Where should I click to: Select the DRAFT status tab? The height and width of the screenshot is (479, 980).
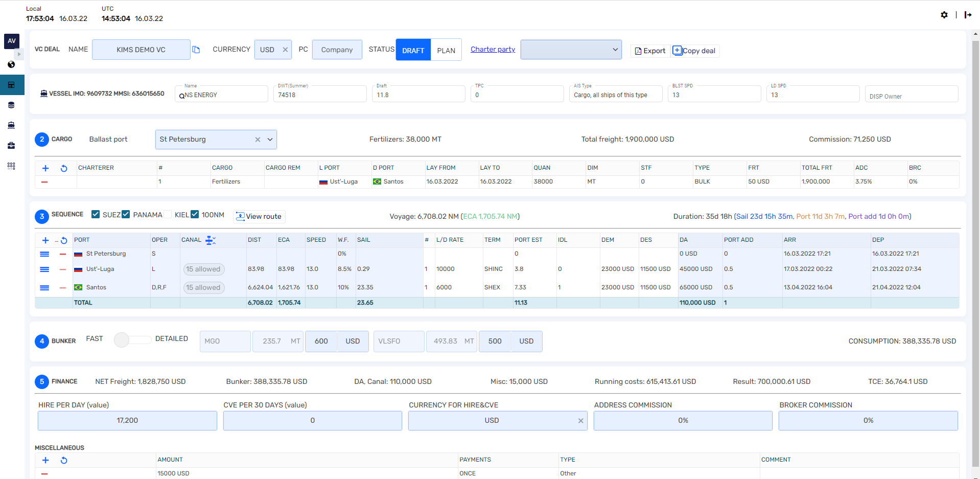pyautogui.click(x=413, y=50)
